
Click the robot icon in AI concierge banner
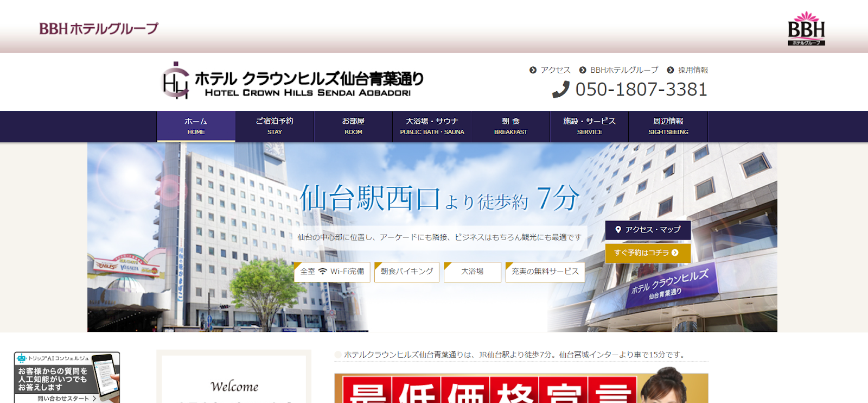pyautogui.click(x=21, y=358)
